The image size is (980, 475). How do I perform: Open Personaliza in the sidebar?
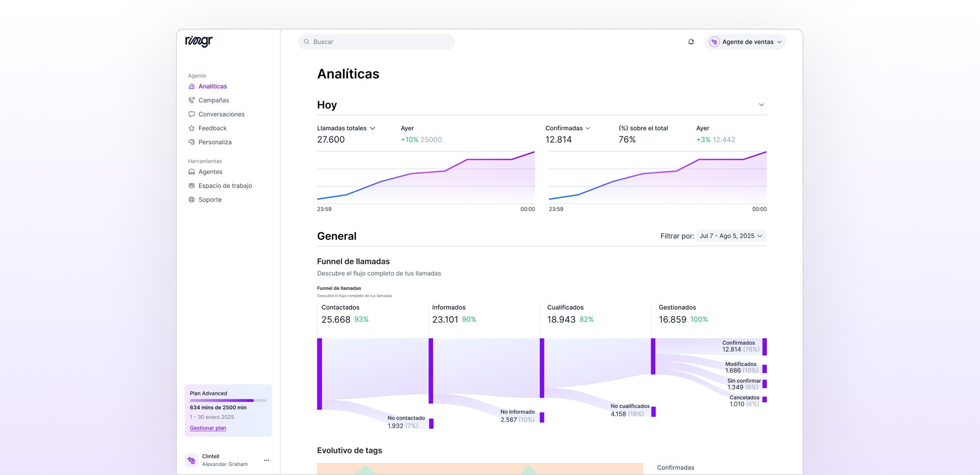pos(215,142)
